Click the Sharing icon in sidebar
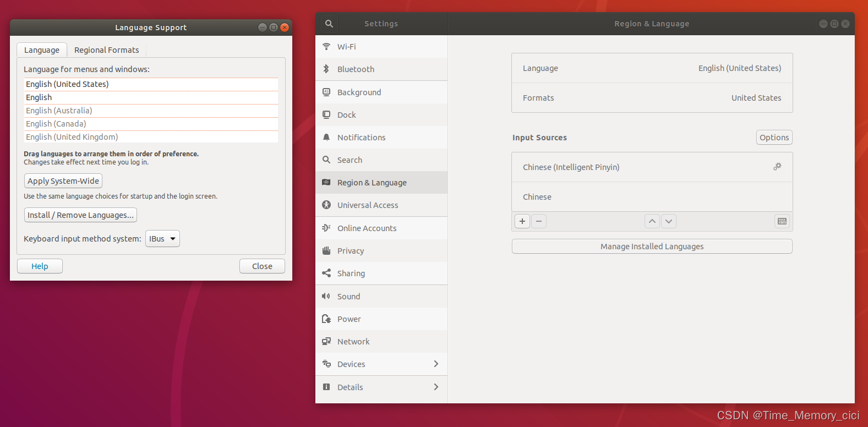The image size is (868, 427). coord(326,273)
